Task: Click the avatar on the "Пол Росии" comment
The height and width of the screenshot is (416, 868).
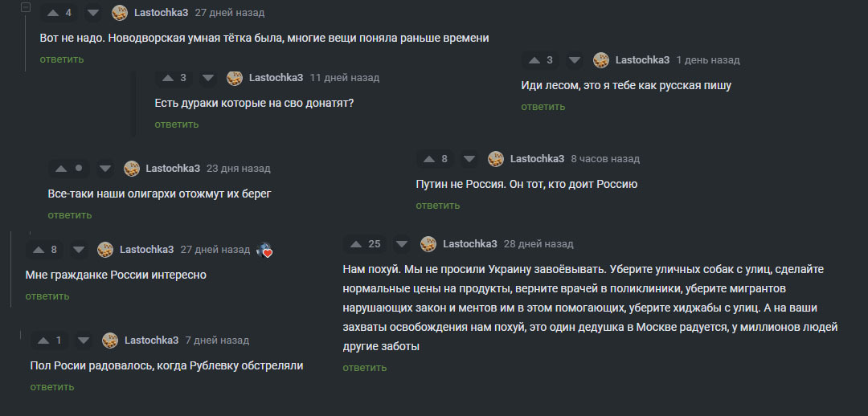Action: (x=110, y=341)
